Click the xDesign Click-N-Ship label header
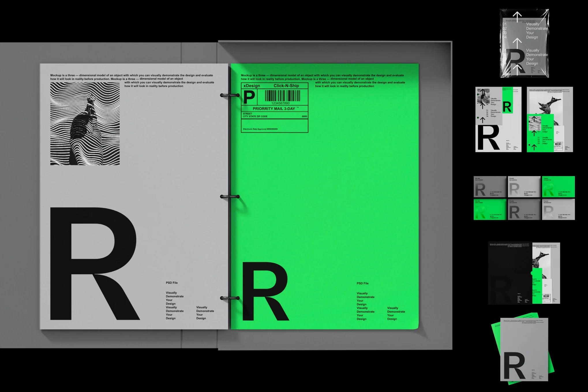The image size is (588, 392). point(274,86)
